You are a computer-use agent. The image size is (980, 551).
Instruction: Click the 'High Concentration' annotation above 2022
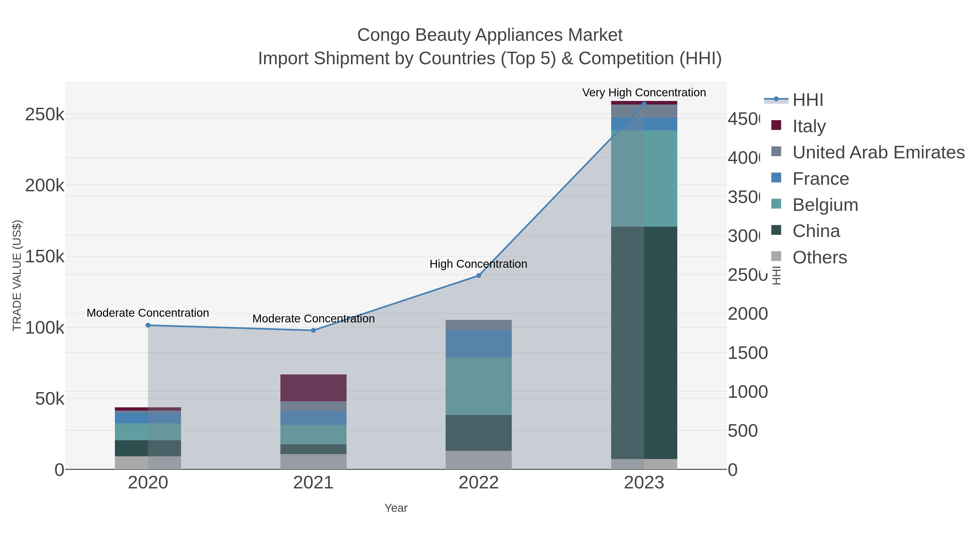click(x=478, y=264)
